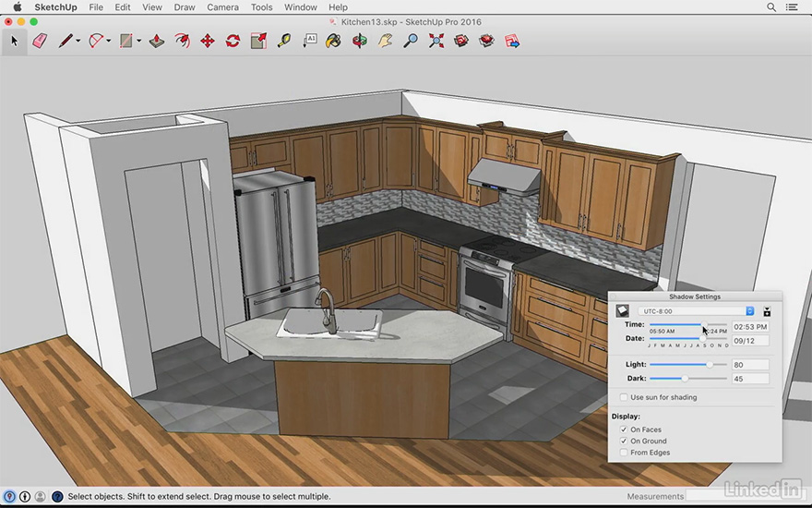Click the Date slider in Shadow Settings
The height and width of the screenshot is (508, 812).
[x=688, y=338]
